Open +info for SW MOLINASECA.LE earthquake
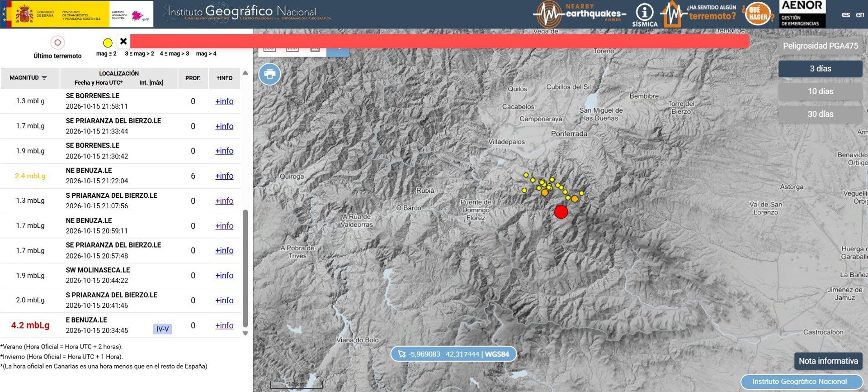 [224, 275]
